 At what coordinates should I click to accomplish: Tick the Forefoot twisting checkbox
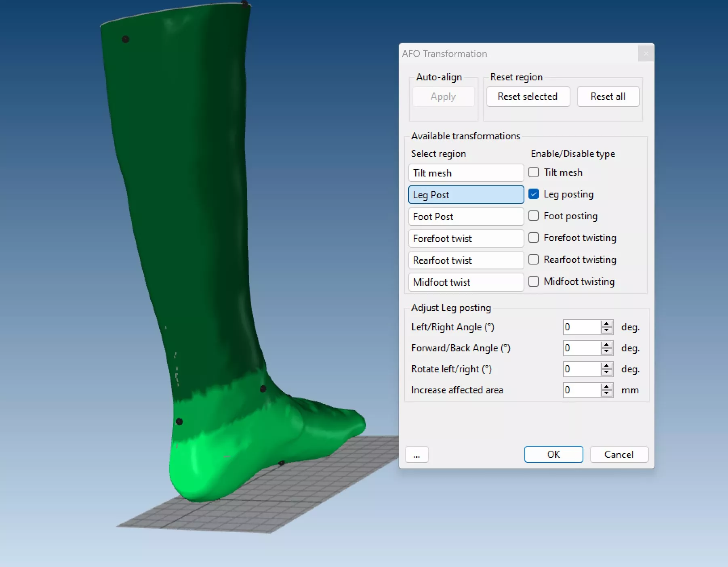tap(534, 238)
